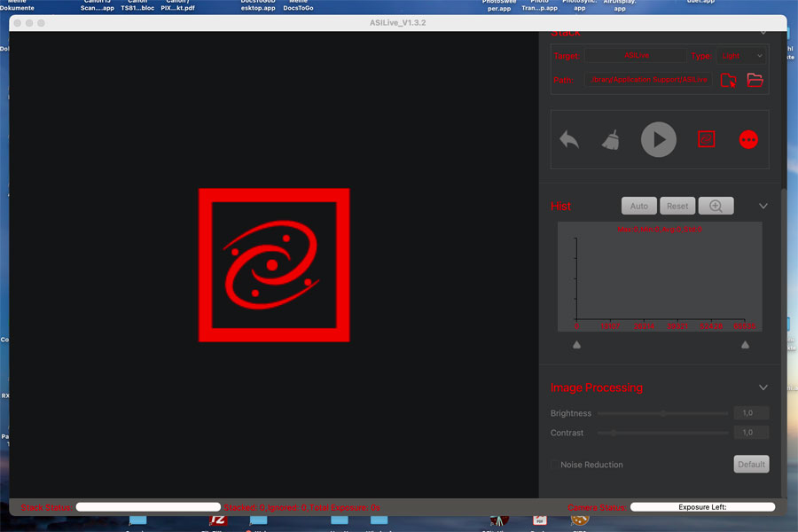Enable the Noise Reduction checkbox
Screen dimensions: 798x532
[554, 465]
